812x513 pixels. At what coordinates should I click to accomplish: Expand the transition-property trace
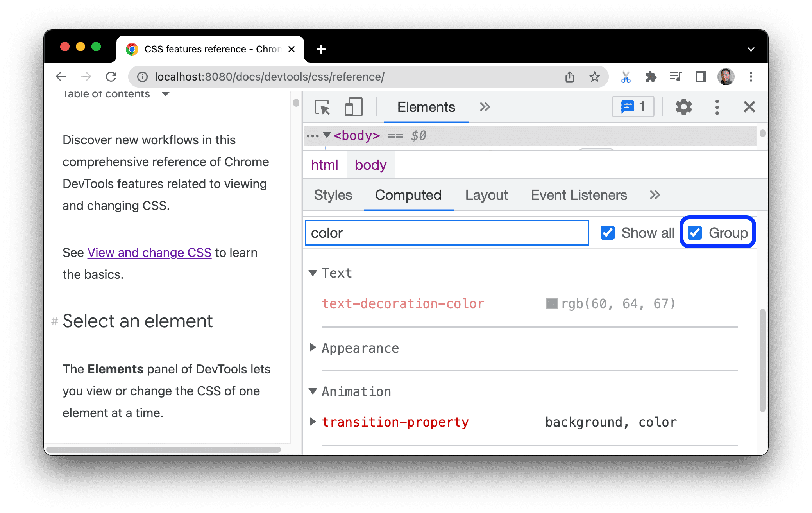[313, 422]
